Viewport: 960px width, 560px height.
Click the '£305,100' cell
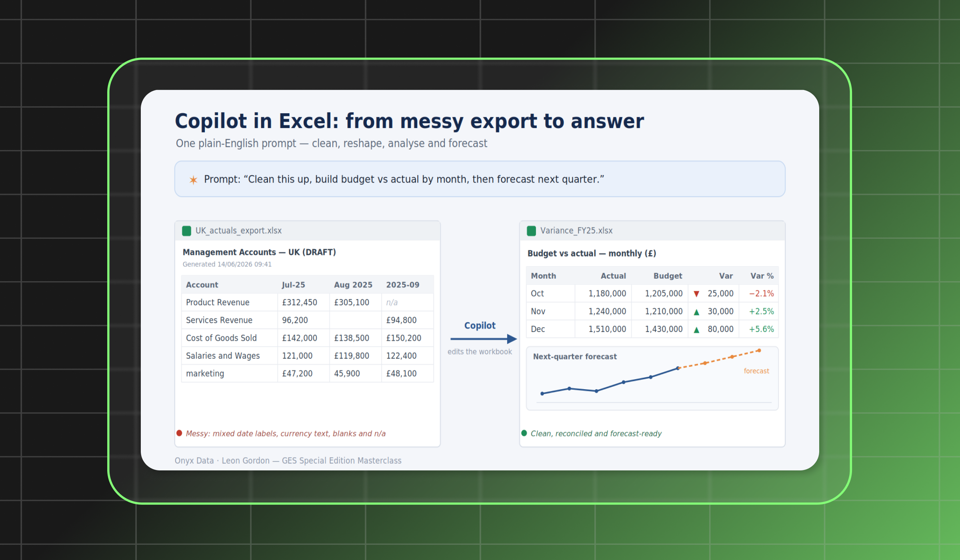[x=356, y=302]
